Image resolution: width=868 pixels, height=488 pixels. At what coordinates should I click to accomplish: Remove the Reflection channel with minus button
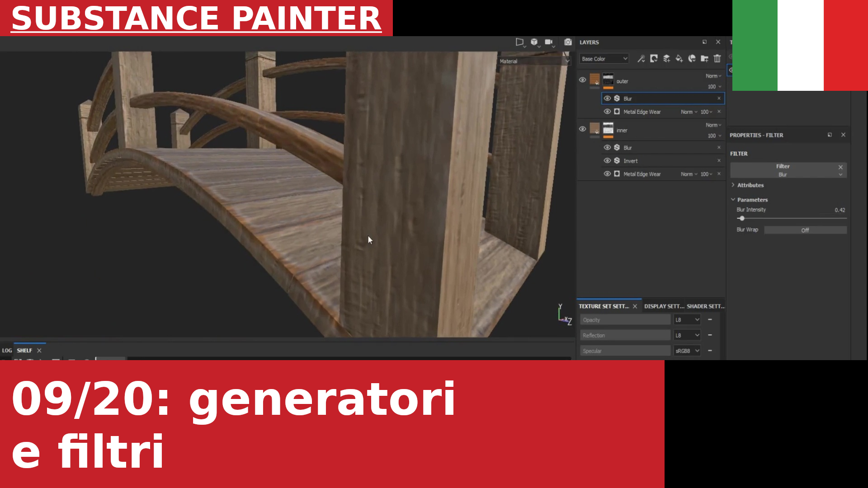coord(710,335)
